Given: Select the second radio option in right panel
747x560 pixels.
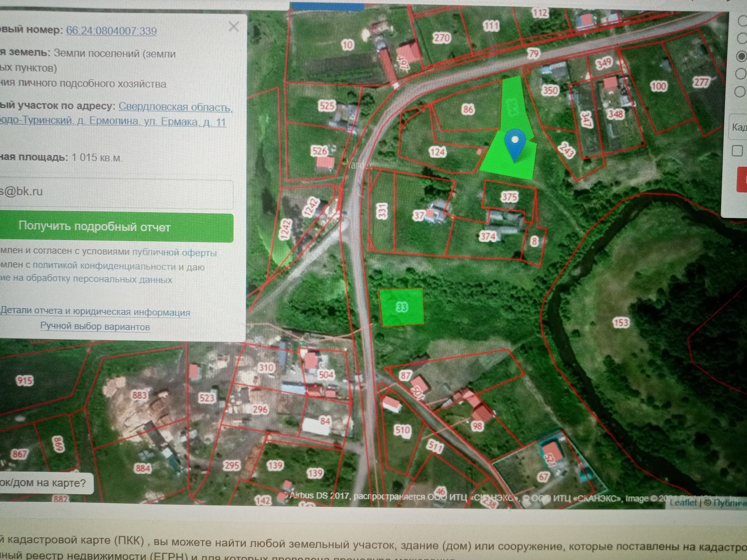Looking at the screenshot, I should tap(742, 38).
